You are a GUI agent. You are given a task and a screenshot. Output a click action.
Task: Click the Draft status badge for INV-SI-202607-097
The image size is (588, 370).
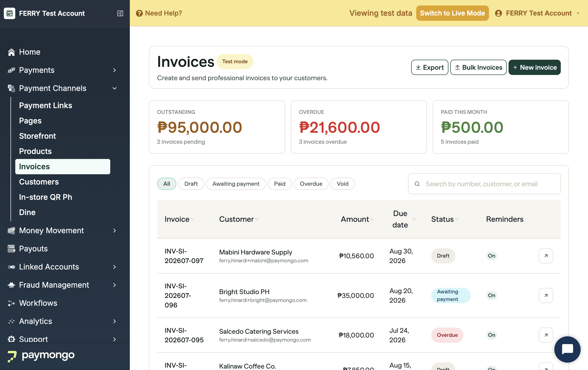(x=443, y=256)
